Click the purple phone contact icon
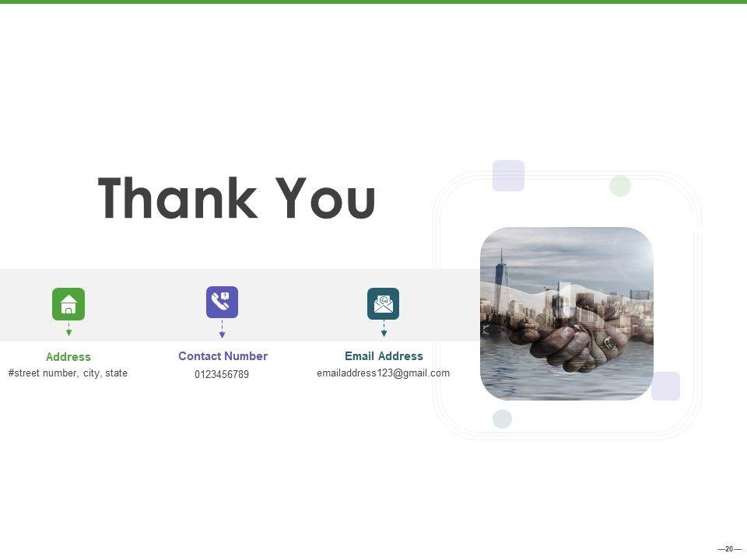Image resolution: width=747 pixels, height=560 pixels. tap(222, 302)
